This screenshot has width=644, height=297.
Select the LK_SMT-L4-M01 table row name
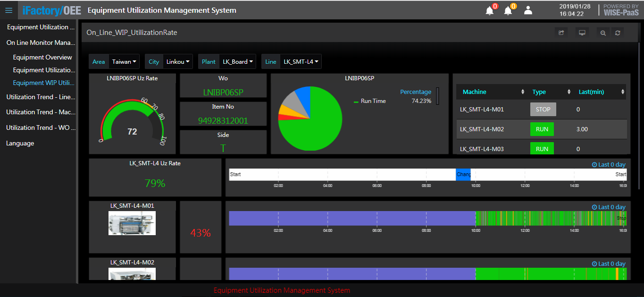click(482, 110)
